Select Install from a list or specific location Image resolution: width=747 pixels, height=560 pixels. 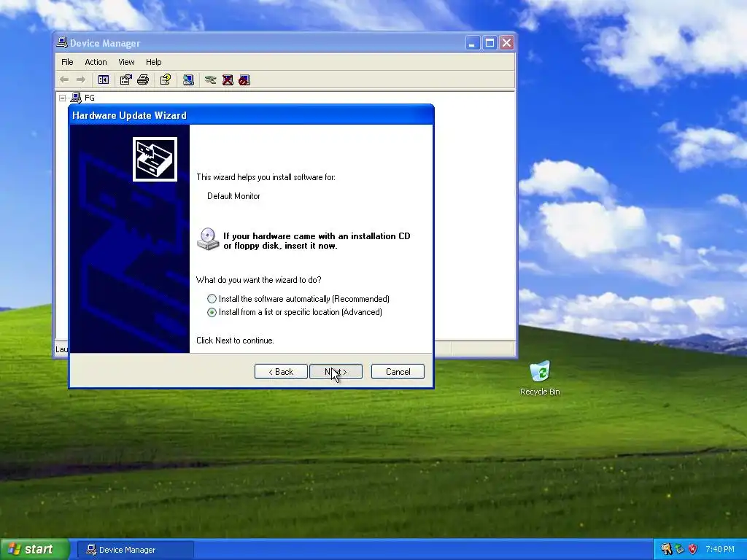point(295,312)
